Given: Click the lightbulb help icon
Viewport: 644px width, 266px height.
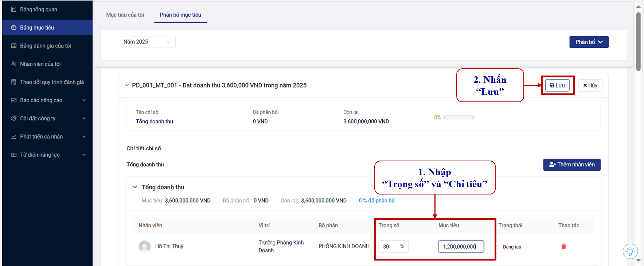Looking at the screenshot, I should coord(630,251).
